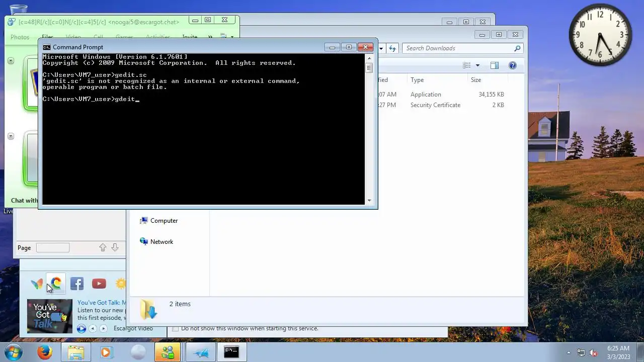Click the blue paper-plane taskbar icon
Viewport: 644px width, 362px height.
(x=201, y=352)
